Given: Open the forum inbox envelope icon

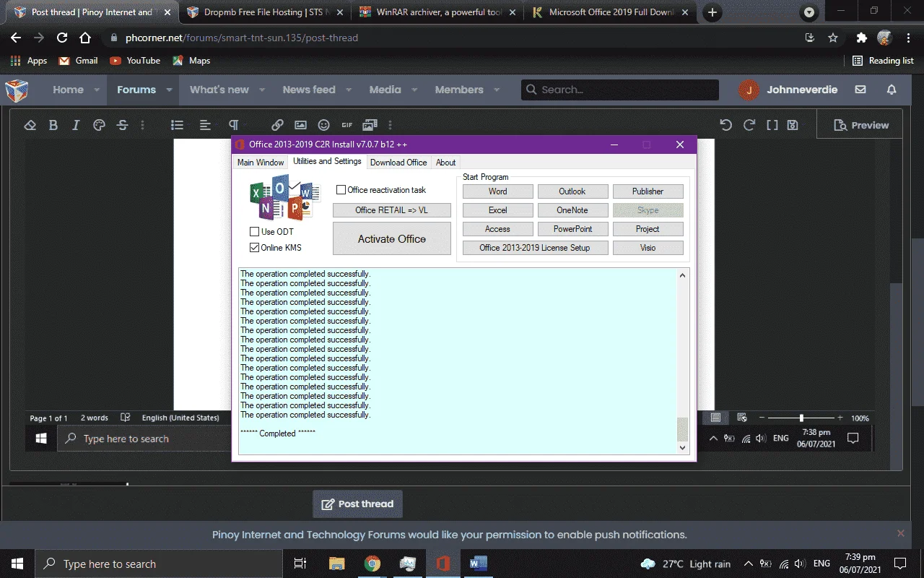Looking at the screenshot, I should pos(860,90).
